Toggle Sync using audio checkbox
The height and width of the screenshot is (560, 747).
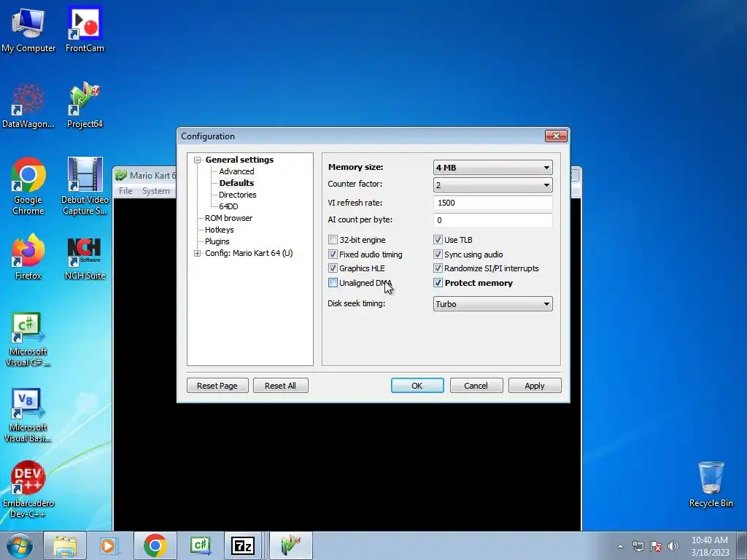(438, 254)
